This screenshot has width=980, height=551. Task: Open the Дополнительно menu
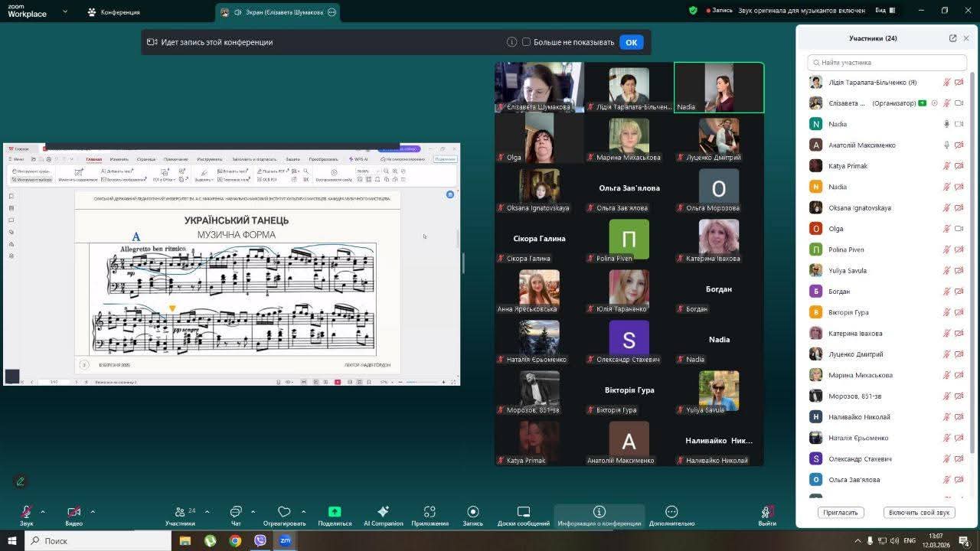tap(671, 512)
